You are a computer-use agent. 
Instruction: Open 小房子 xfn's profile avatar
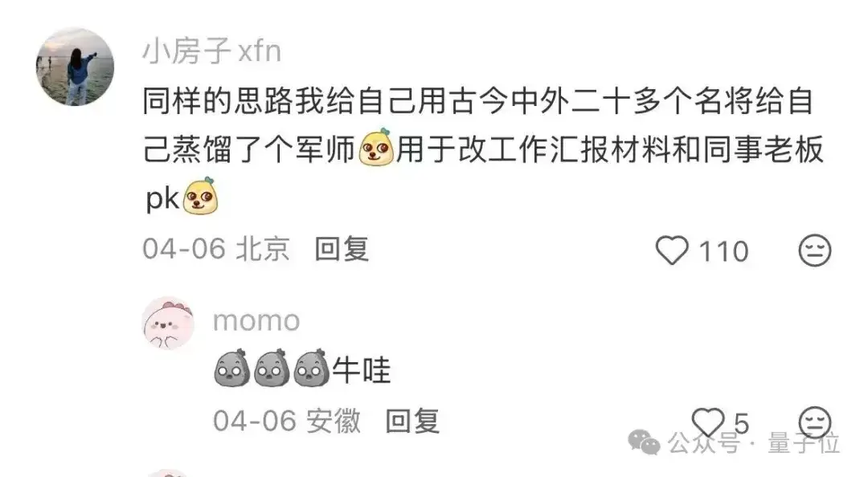(x=75, y=67)
